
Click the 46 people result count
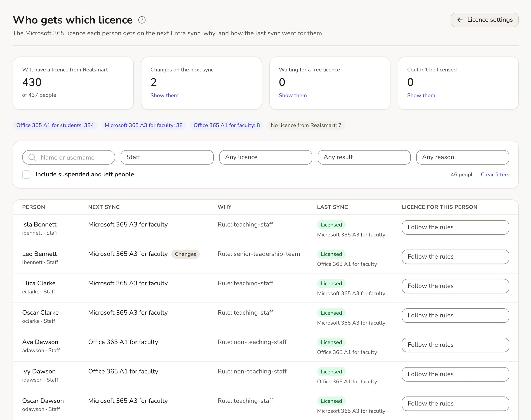[x=463, y=175]
